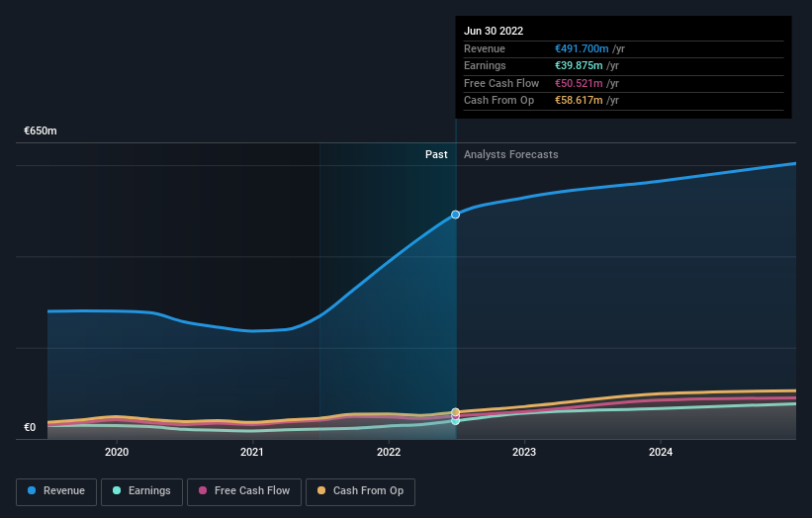Click the Cash From Op label in tooltip
The height and width of the screenshot is (518, 812).
tap(498, 101)
